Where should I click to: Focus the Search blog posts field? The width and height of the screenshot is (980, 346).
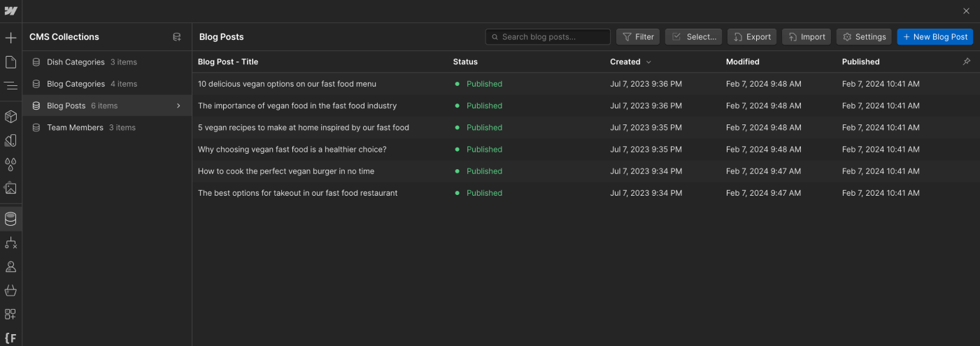[548, 37]
